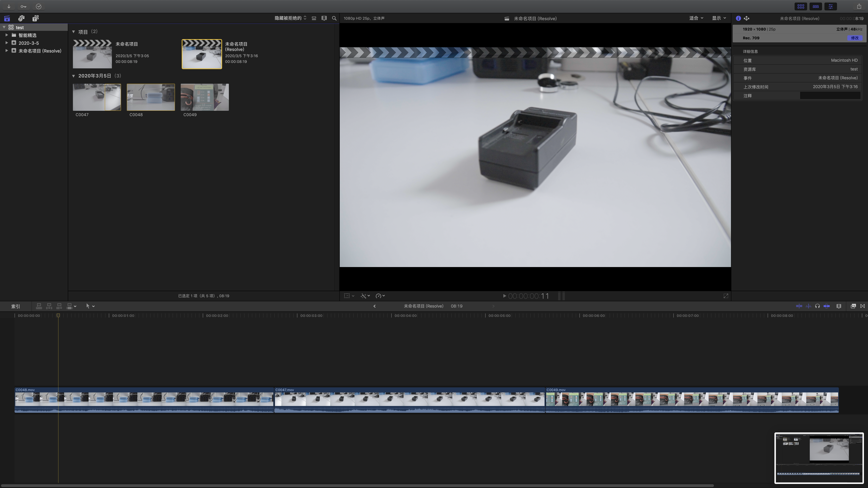868x488 pixels.
Task: Click the share export icon
Action: click(x=859, y=6)
